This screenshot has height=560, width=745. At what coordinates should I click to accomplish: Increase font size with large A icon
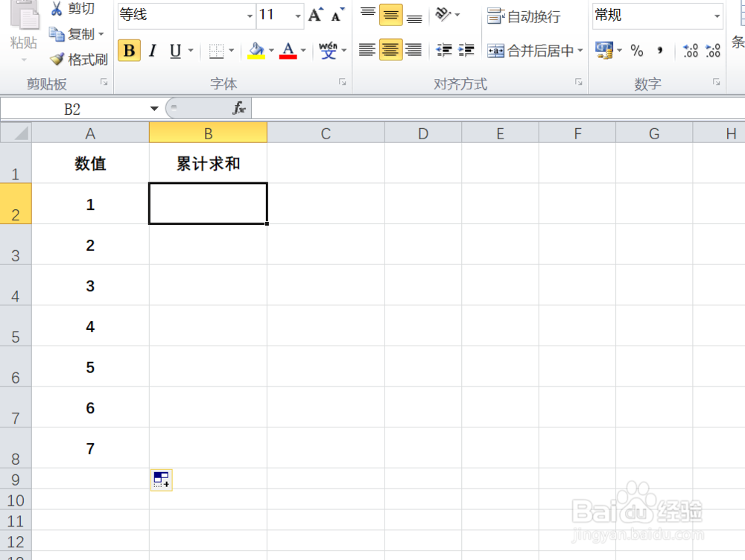[x=315, y=15]
